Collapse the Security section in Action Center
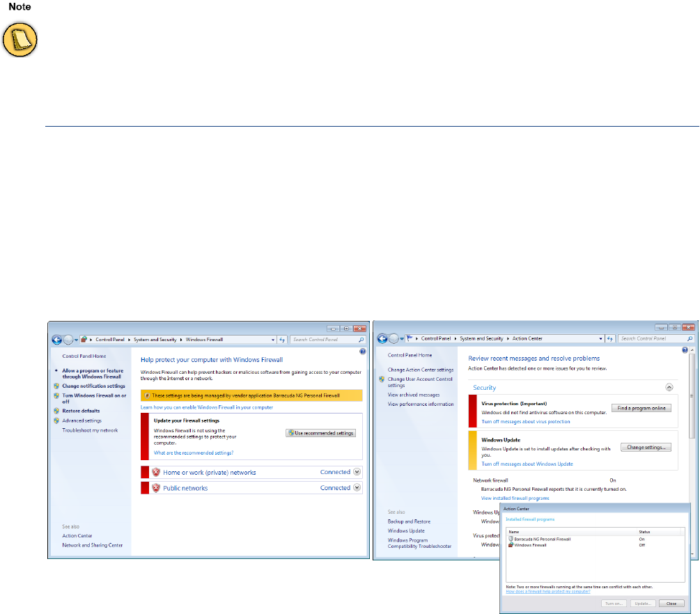Screen dimensions: 700x614 [x=669, y=387]
